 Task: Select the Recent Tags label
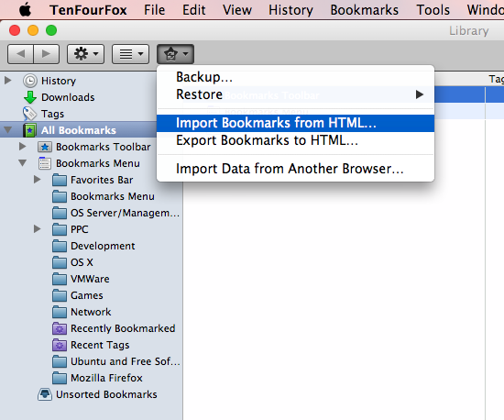(x=100, y=345)
